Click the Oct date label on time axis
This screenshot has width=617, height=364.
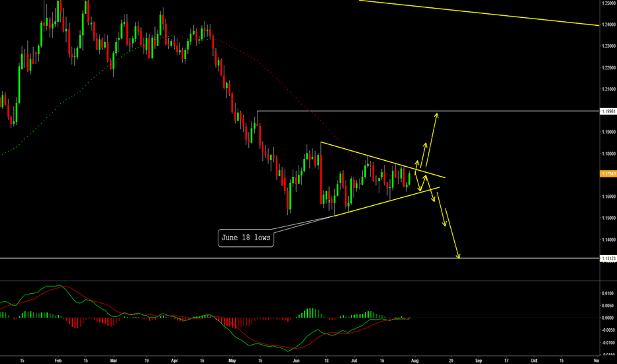point(534,360)
